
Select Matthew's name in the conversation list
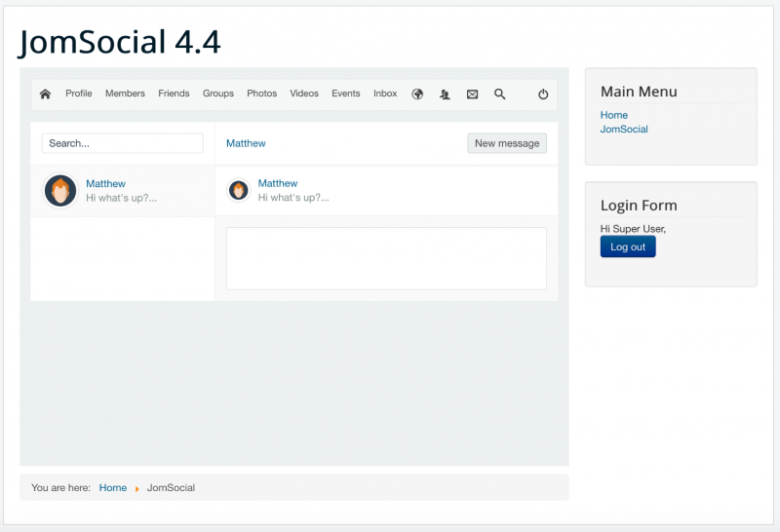[105, 183]
